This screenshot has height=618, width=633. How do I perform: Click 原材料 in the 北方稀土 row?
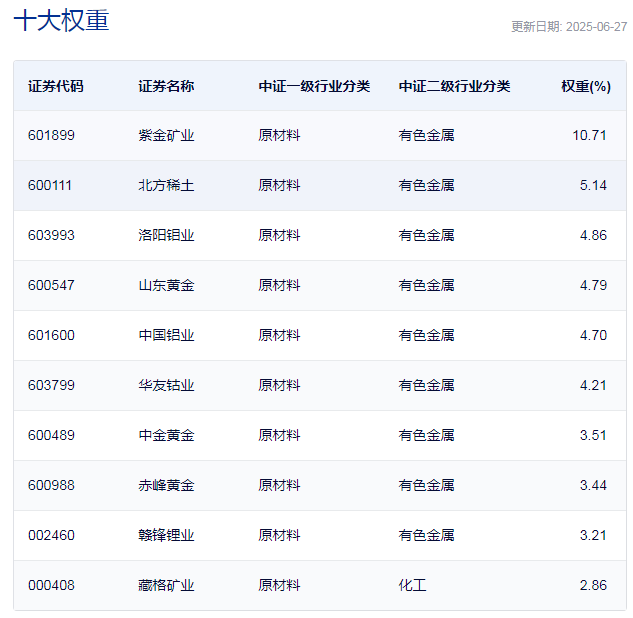tap(279, 185)
